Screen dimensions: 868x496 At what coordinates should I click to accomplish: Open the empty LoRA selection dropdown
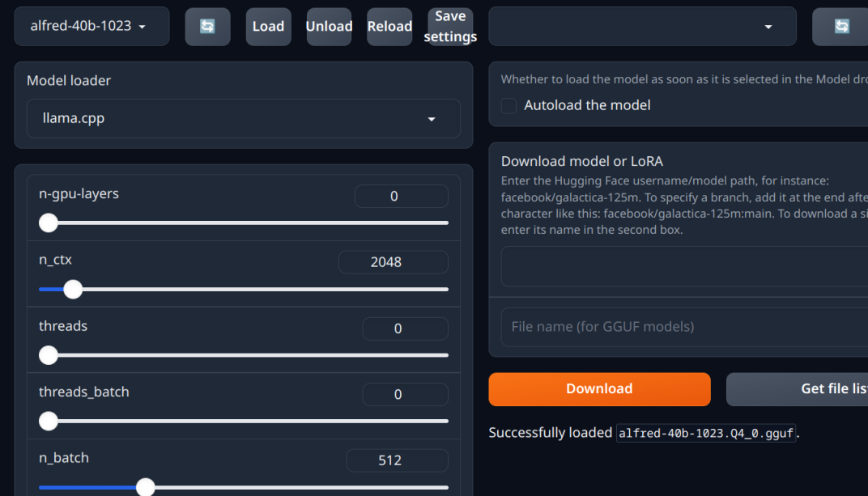click(x=642, y=27)
